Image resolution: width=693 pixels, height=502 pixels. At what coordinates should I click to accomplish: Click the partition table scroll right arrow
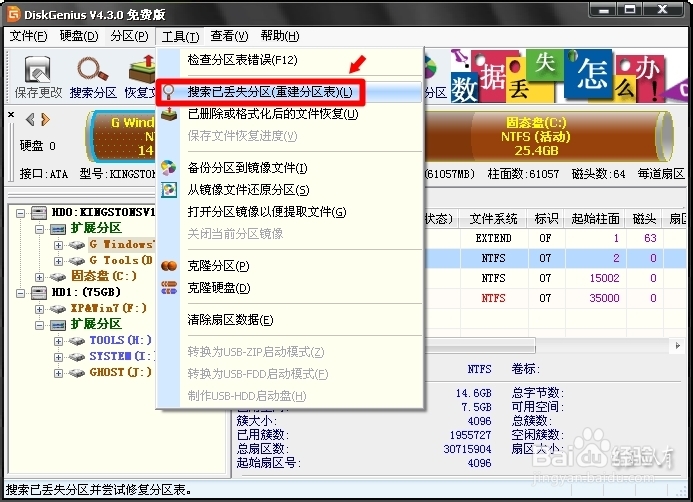[x=678, y=346]
